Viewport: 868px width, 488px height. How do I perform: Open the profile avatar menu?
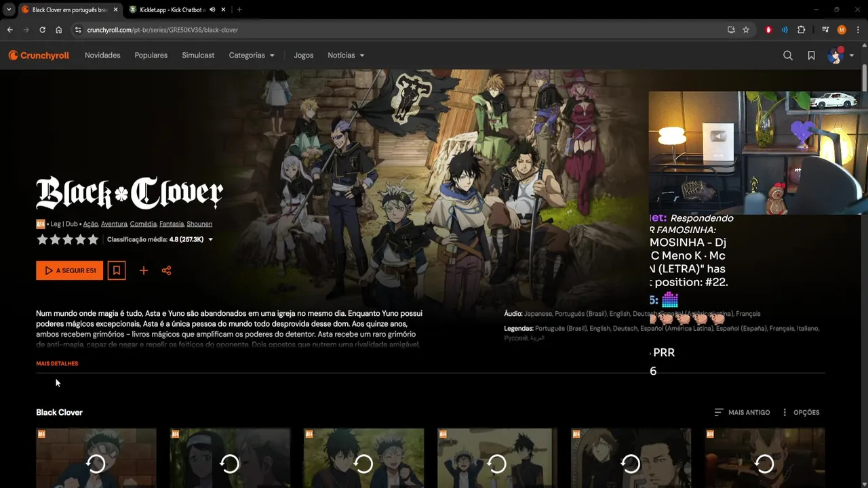841,56
